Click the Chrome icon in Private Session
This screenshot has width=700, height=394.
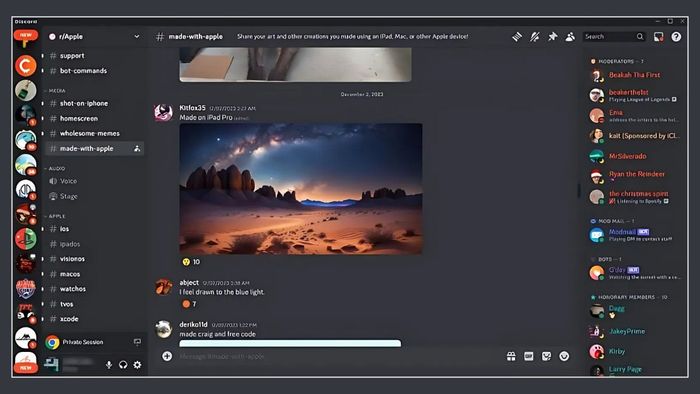52,342
